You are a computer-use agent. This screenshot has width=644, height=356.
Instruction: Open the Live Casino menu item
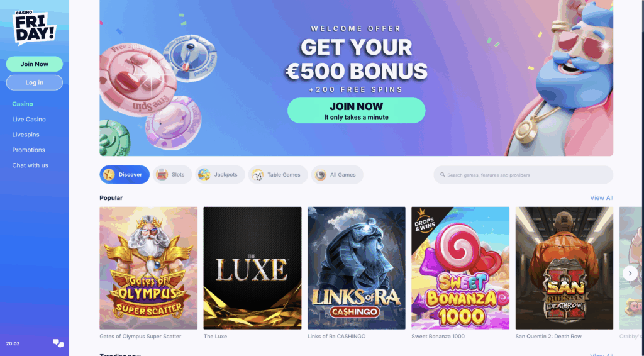(x=29, y=119)
